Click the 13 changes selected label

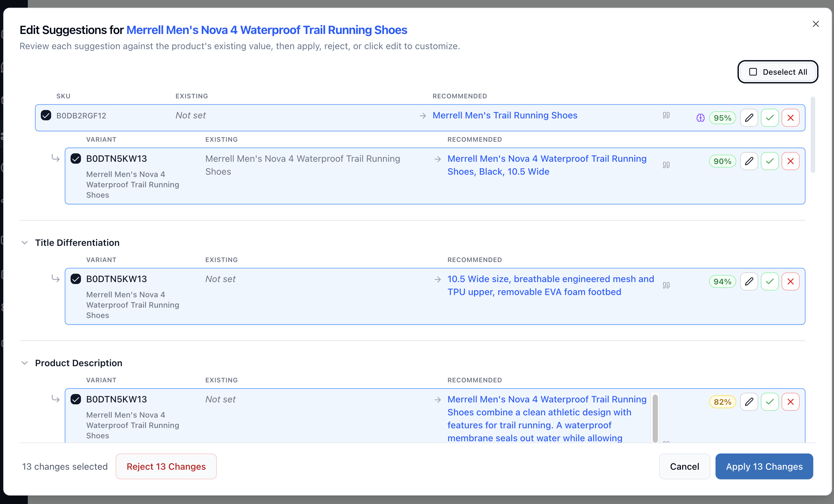click(65, 466)
